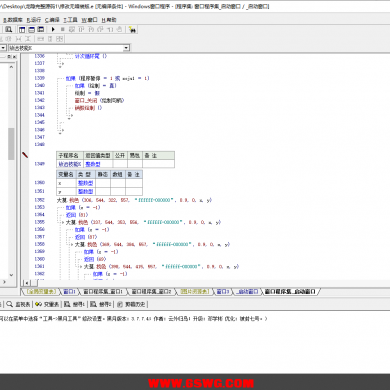Click the 整数型 type of variable y
Screen dimensions: 390x390
86,191
